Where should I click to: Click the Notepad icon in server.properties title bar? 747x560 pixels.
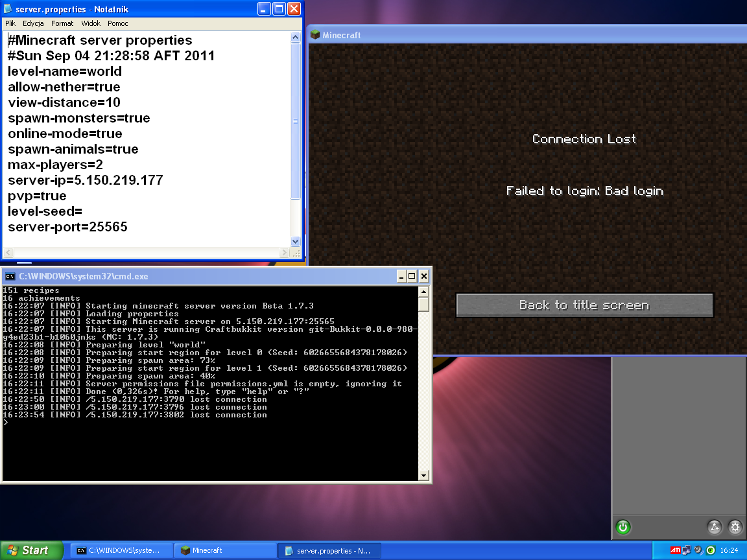click(8, 8)
